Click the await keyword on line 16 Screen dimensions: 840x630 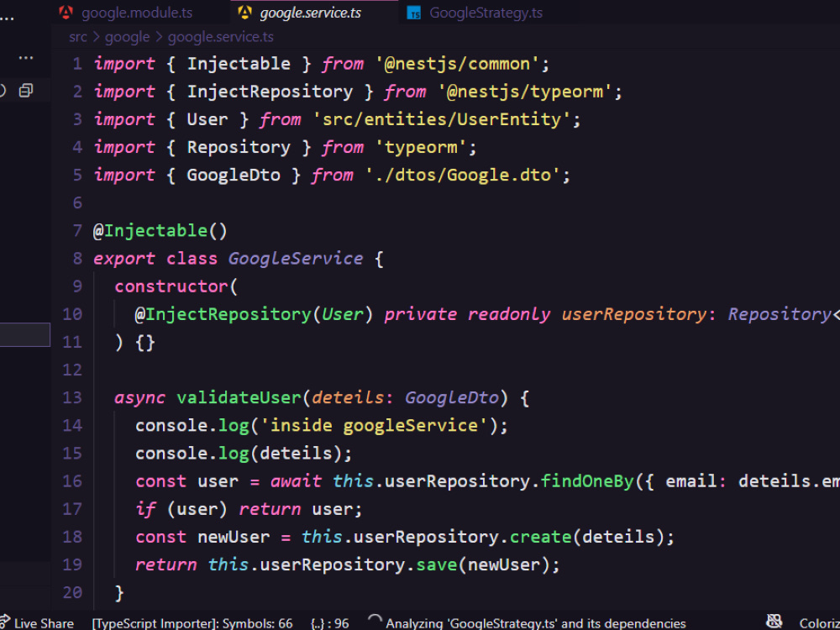[296, 481]
